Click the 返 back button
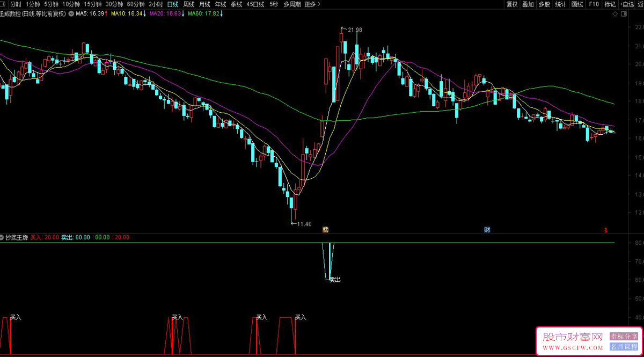 point(641,4)
